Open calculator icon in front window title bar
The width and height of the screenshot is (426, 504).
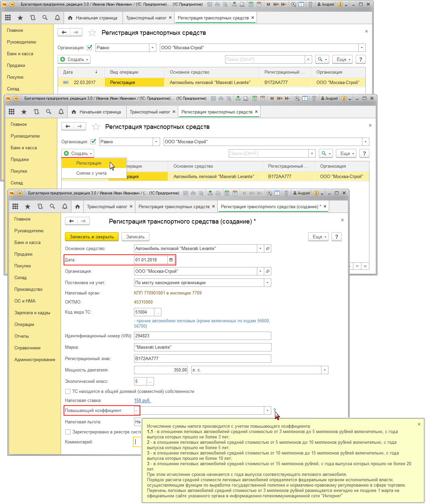[227, 193]
